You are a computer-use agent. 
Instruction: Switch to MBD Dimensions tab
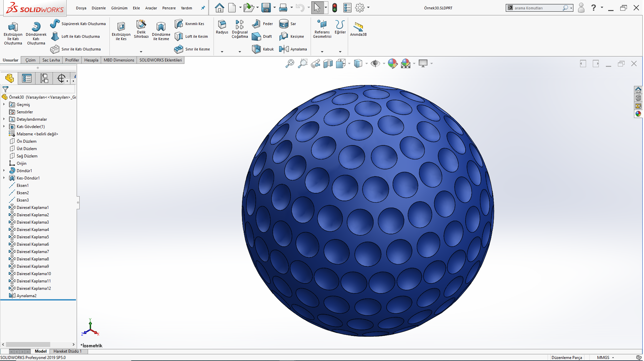(x=119, y=60)
